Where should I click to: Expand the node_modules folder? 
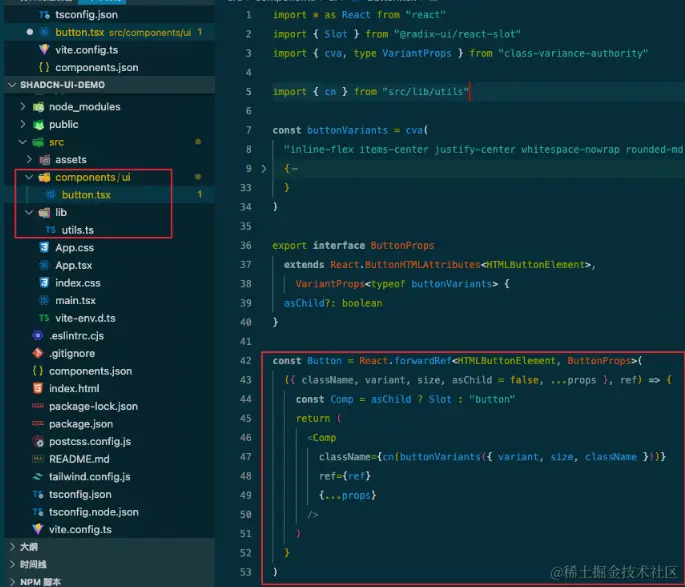[23, 107]
